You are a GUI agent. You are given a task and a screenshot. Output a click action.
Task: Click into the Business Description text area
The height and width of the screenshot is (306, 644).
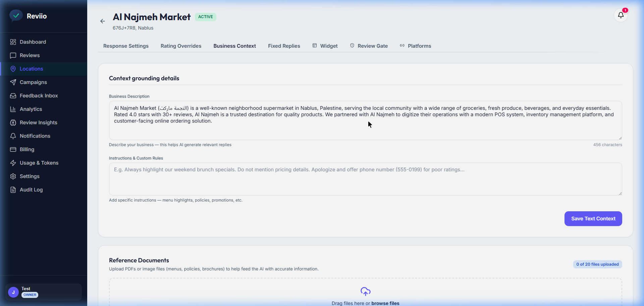pos(366,120)
